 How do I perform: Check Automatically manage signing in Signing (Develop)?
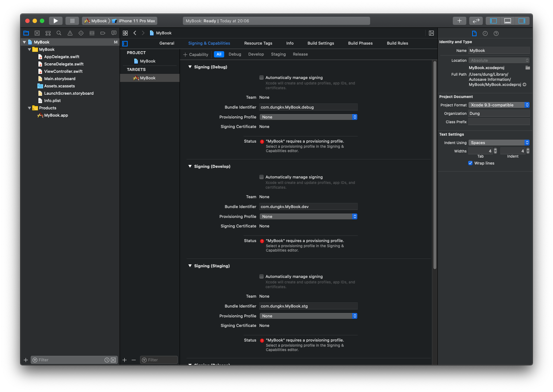click(262, 177)
